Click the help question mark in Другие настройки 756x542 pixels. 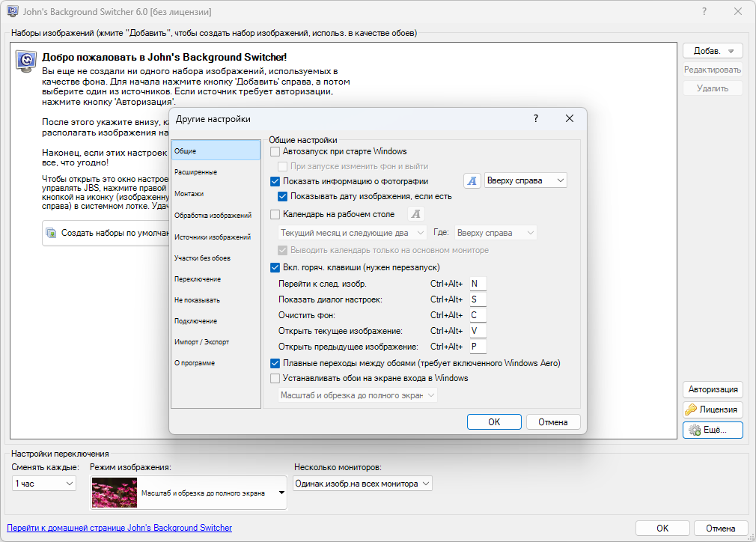[x=535, y=119]
